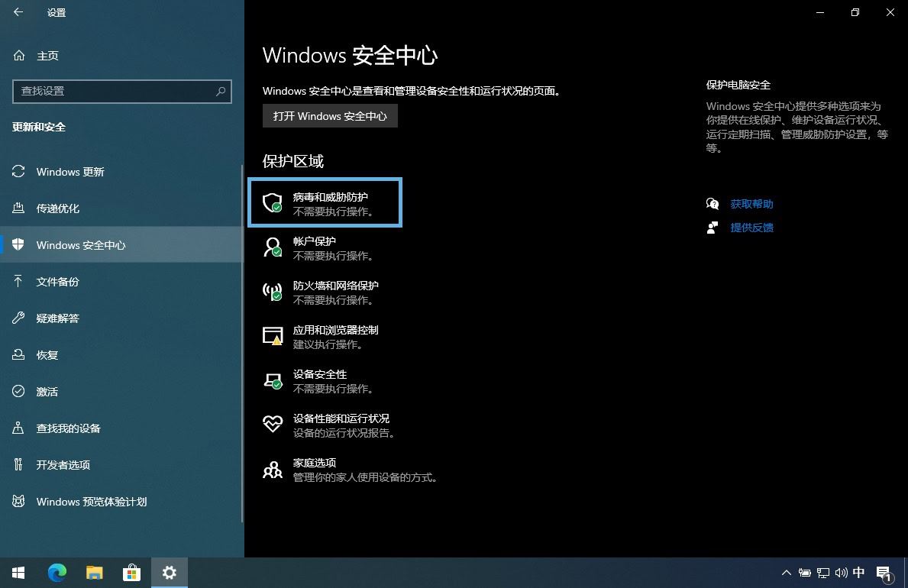
Task: Select 激活 in the sidebar
Action: (122, 391)
